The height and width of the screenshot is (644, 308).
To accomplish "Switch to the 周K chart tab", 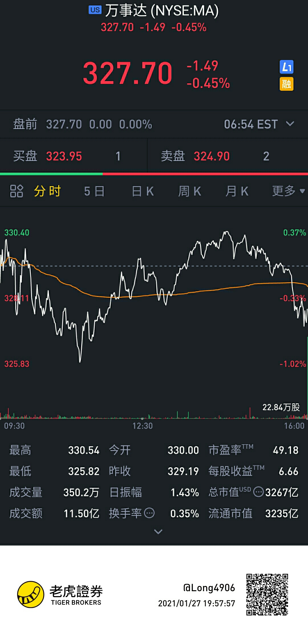I will tap(190, 191).
